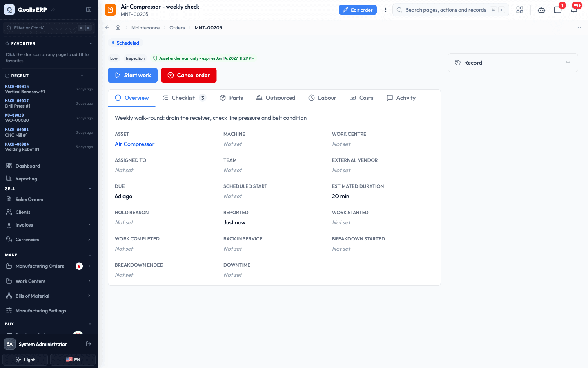Expand the Record dropdown panel
This screenshot has width=588, height=368.
[x=512, y=63]
